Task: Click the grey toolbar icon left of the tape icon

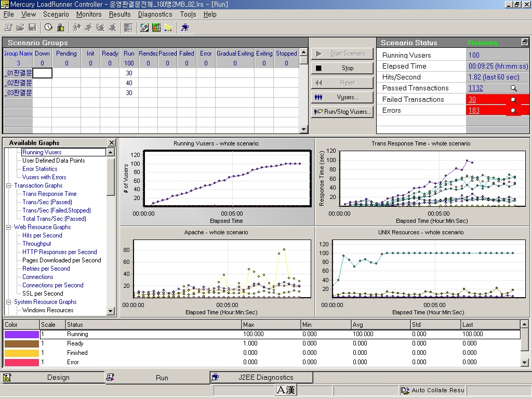Action: (129, 28)
